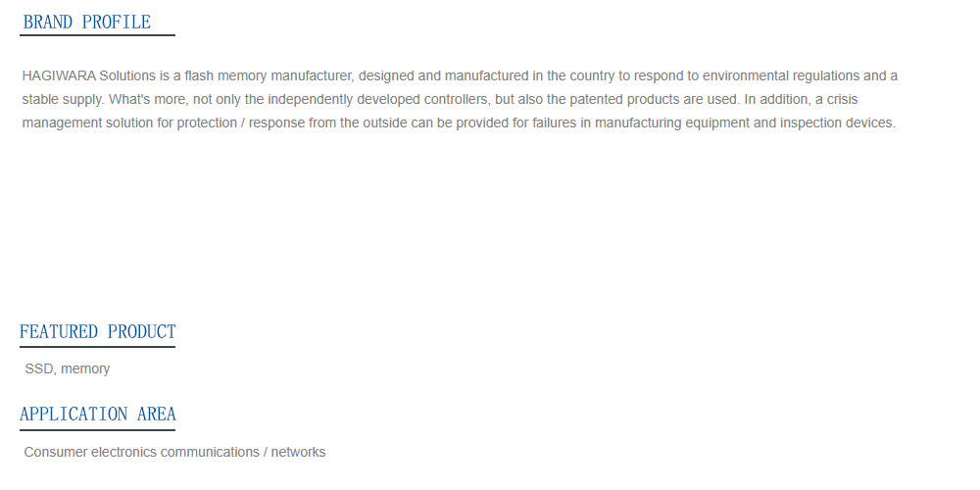This screenshot has height=490, width=980.
Task: Click the underline below FEATURED PRODUCT
Action: pos(97,346)
